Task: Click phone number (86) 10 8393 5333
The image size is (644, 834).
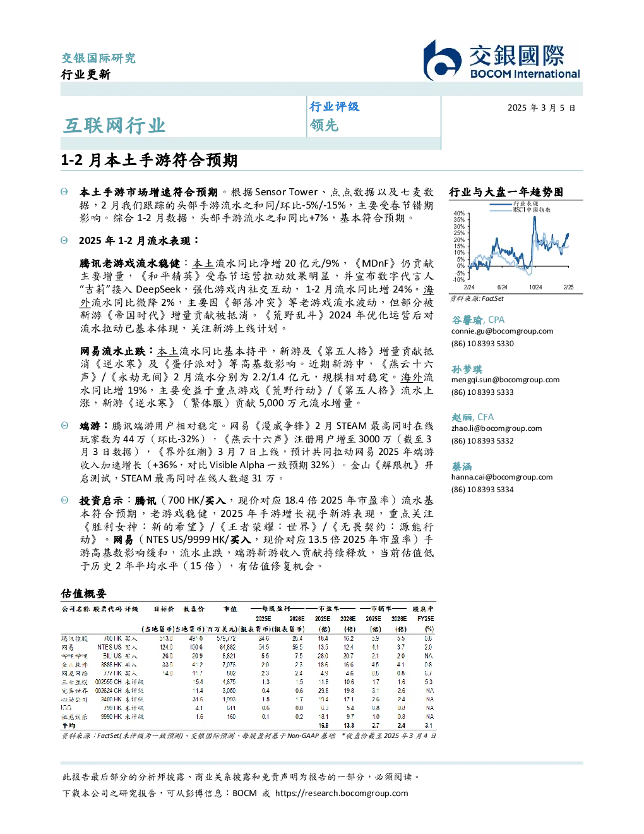Action: point(482,392)
